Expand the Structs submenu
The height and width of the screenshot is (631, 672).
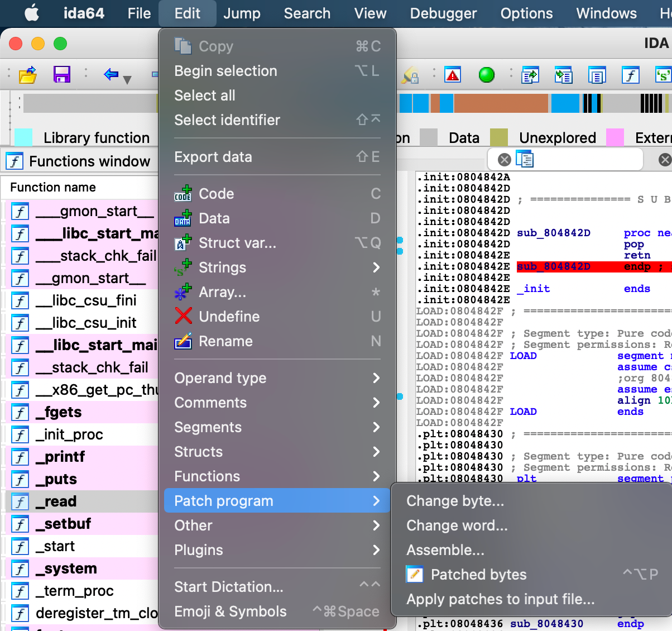coord(277,452)
